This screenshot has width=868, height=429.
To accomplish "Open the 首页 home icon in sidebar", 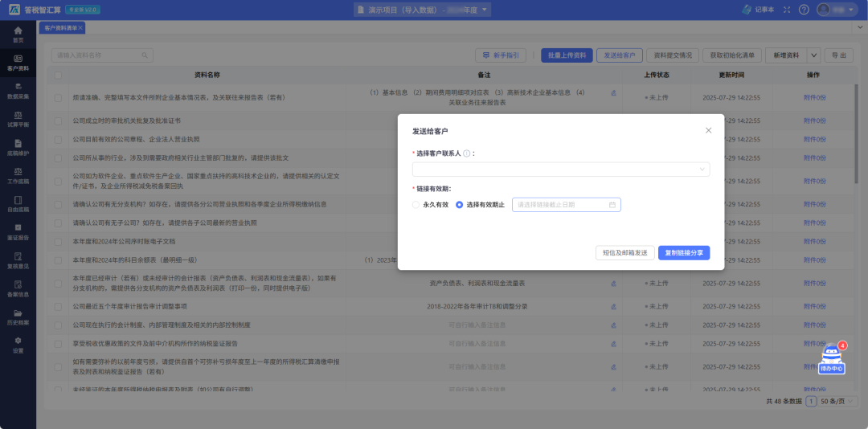I will pos(18,31).
